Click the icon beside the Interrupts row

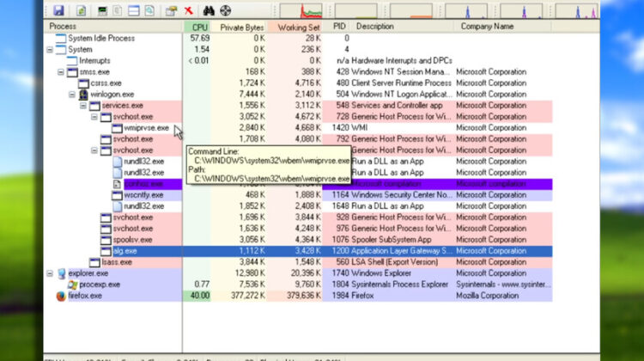[72, 61]
